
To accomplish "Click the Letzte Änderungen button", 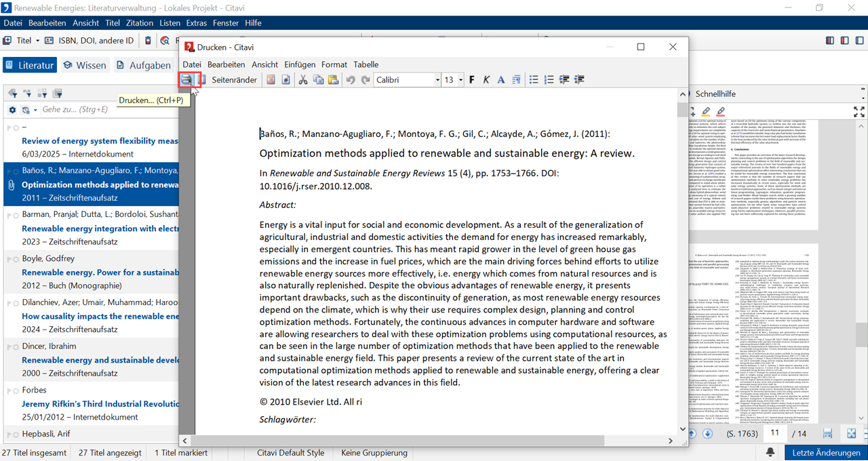I will (x=826, y=452).
